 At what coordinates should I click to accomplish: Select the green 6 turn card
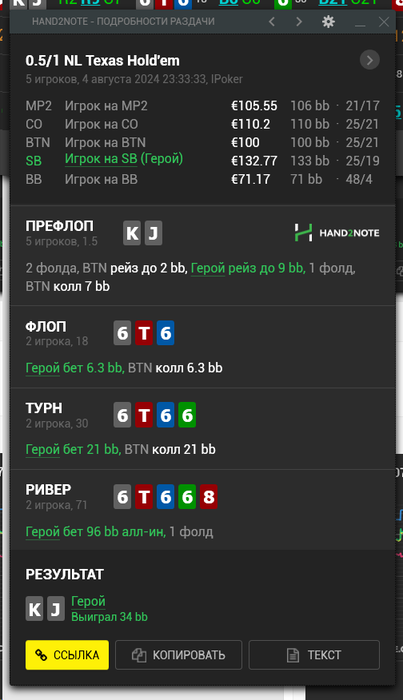(x=187, y=415)
